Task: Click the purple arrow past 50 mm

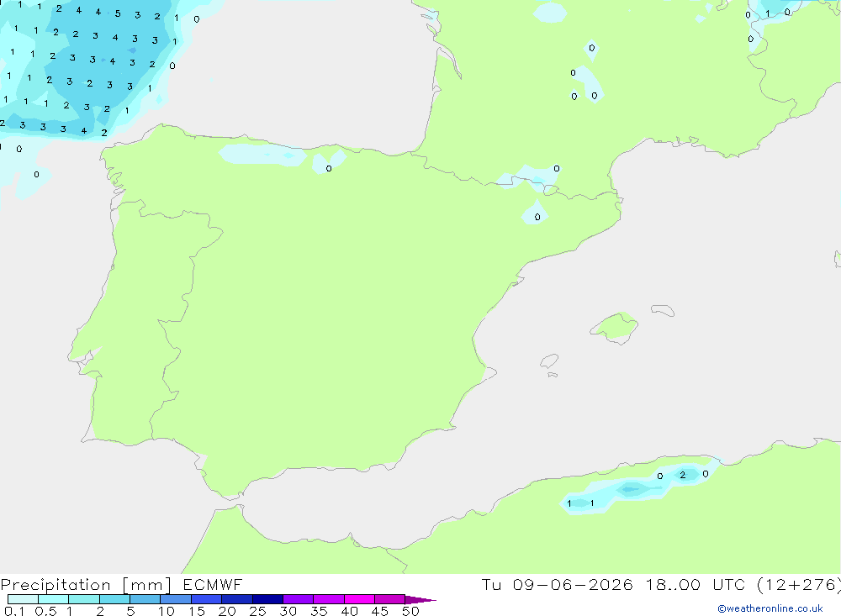Action: (x=420, y=600)
